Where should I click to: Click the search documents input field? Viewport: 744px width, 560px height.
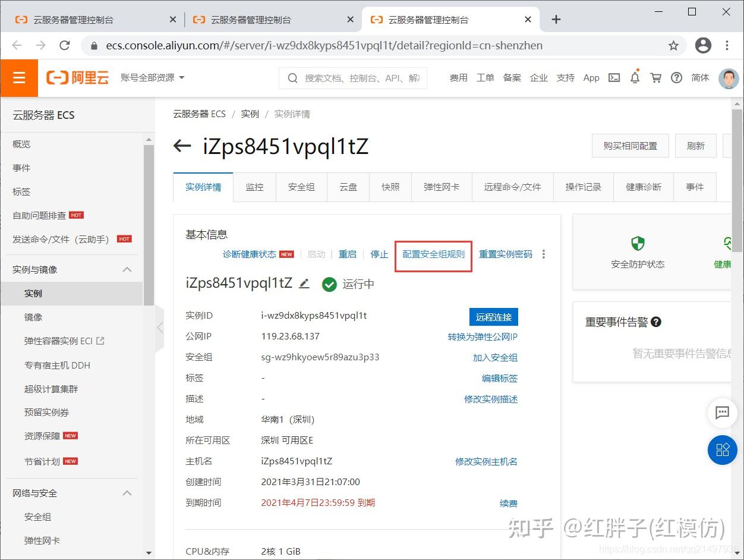coord(353,78)
